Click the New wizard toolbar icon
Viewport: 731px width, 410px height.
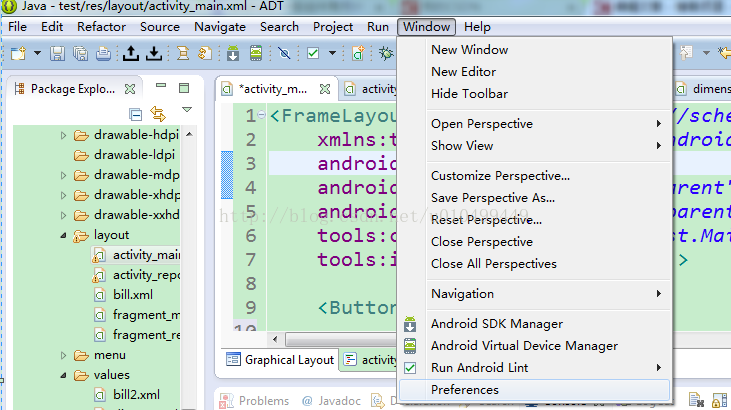coord(19,53)
